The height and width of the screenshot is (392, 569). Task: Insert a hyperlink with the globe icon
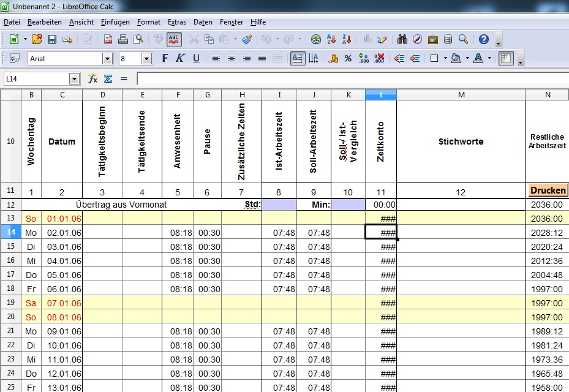point(315,39)
